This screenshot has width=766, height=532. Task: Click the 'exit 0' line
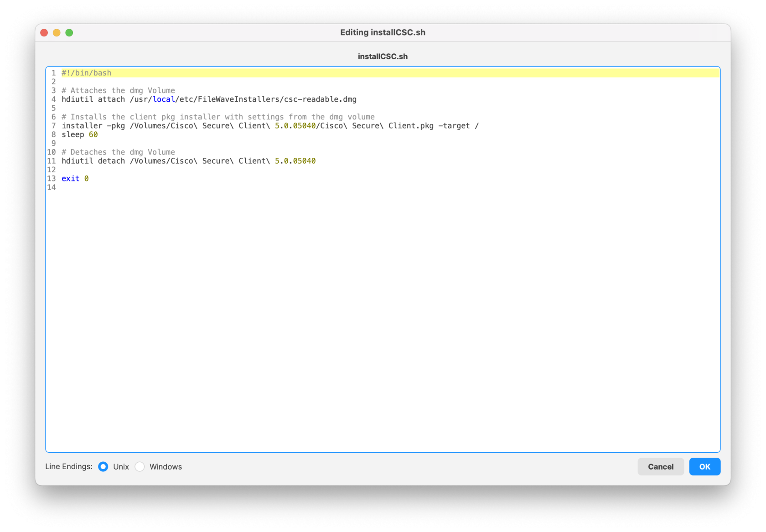(x=75, y=179)
